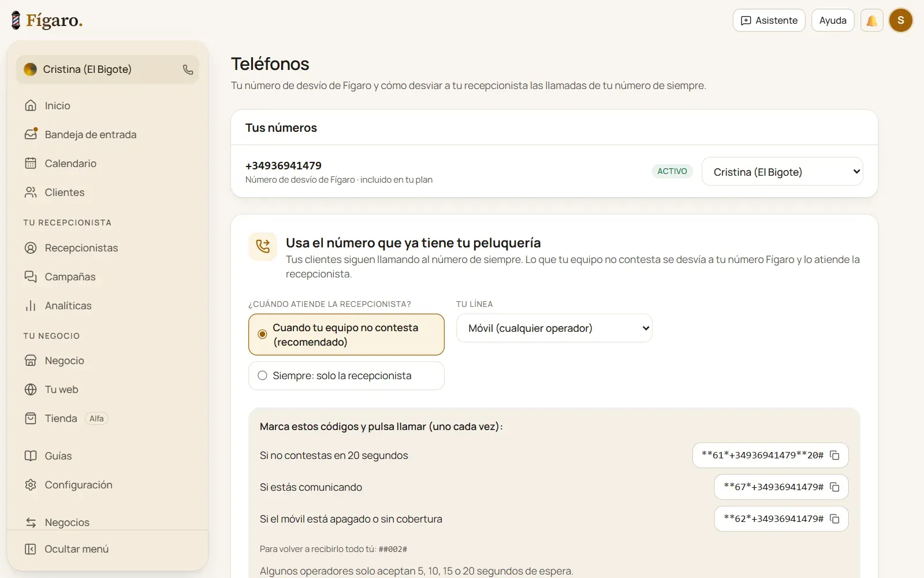
Task: Open the notifications bell
Action: coord(872,20)
